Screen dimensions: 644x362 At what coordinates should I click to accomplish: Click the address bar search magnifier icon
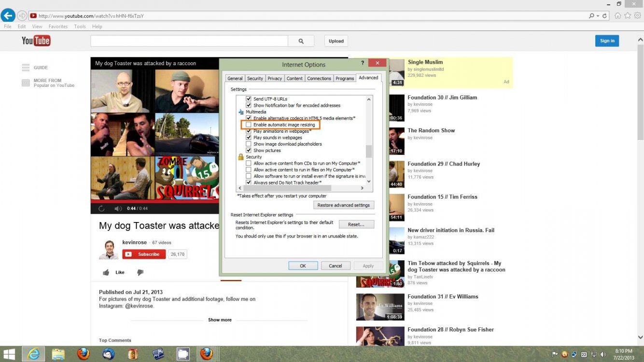click(x=591, y=16)
